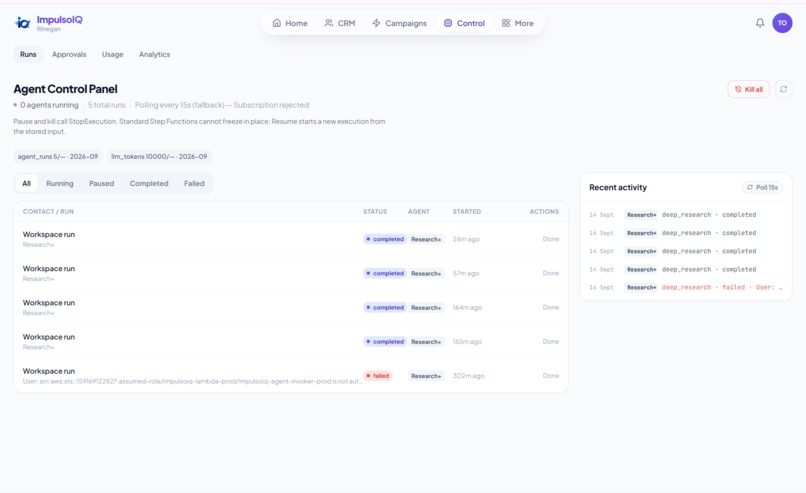
Task: Click completed badge of the 24m ago run
Action: click(x=385, y=239)
